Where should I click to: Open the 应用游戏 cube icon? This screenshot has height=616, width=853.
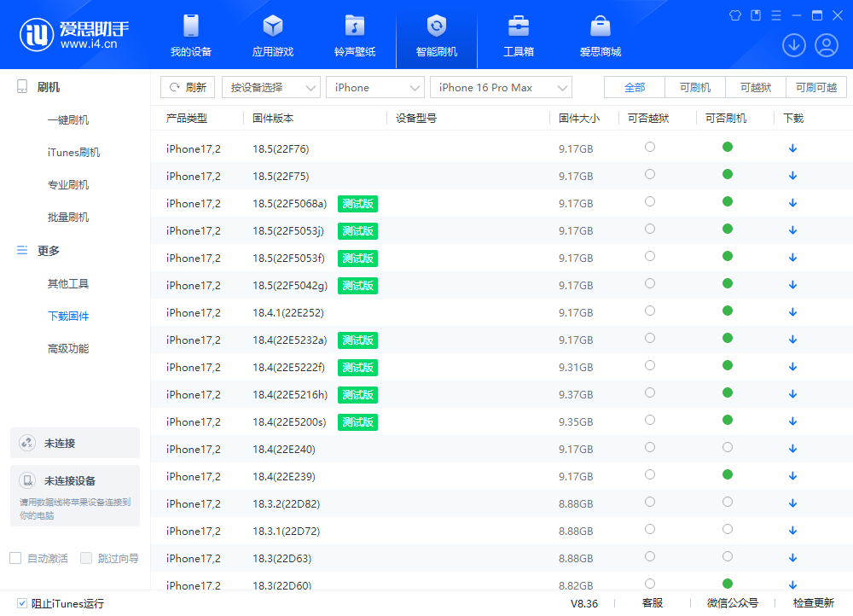click(273, 26)
